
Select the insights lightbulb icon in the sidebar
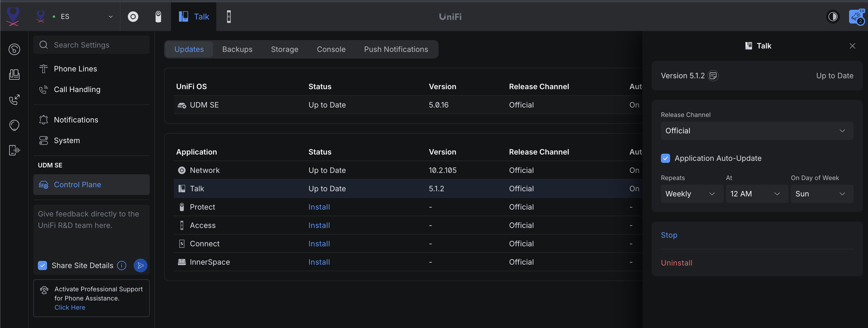(x=14, y=125)
